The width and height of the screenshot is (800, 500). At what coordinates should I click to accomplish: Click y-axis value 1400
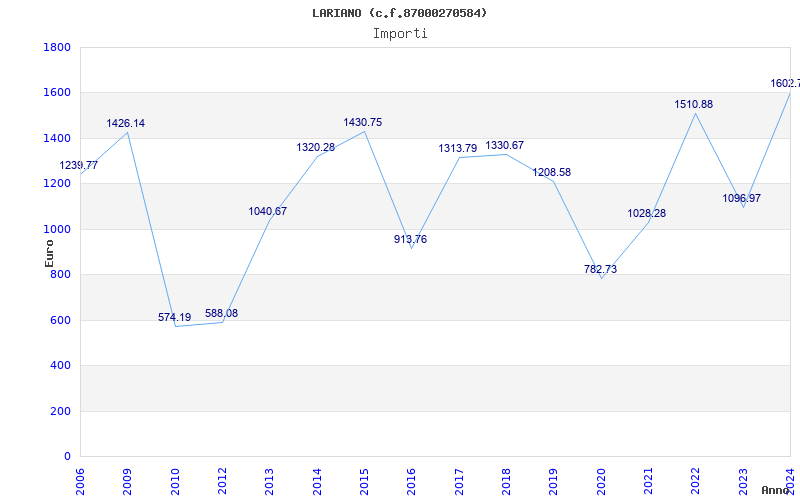pos(57,139)
